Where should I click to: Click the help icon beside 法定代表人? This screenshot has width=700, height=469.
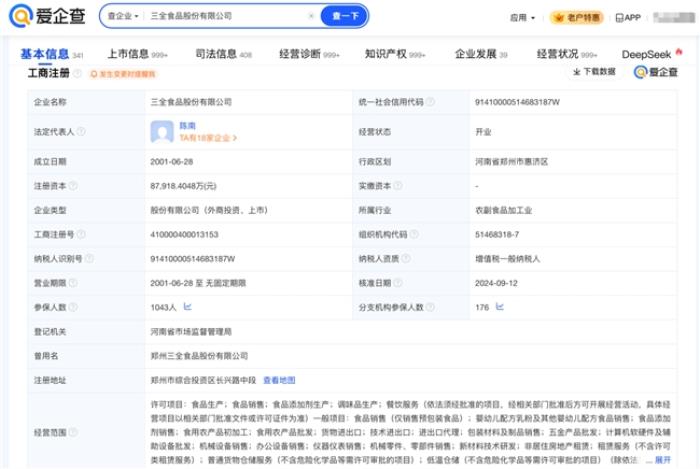81,131
